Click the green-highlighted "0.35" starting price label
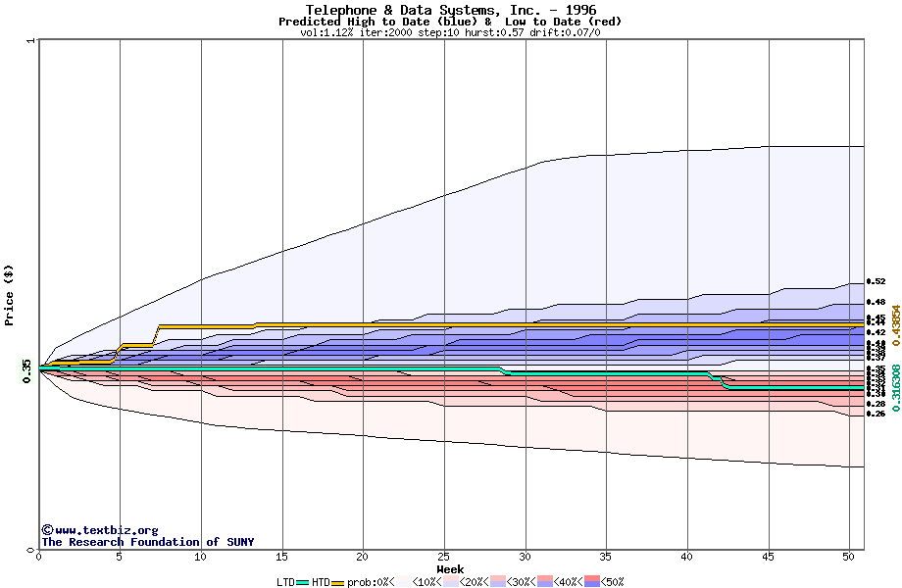The width and height of the screenshot is (902, 588). 27,371
